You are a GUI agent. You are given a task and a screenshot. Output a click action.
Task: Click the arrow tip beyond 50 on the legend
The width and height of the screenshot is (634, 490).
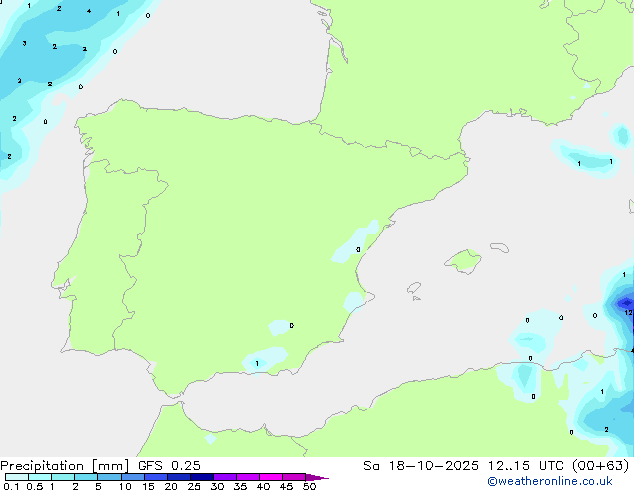317,477
